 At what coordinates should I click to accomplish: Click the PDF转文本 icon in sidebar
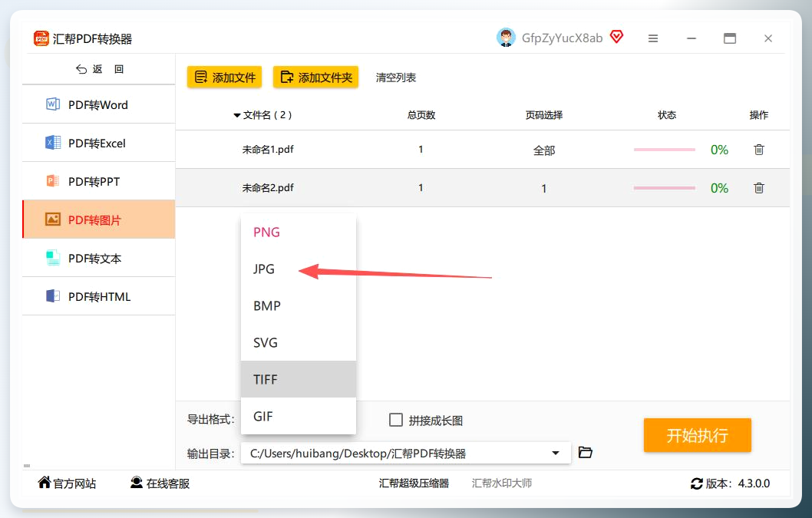(53, 258)
